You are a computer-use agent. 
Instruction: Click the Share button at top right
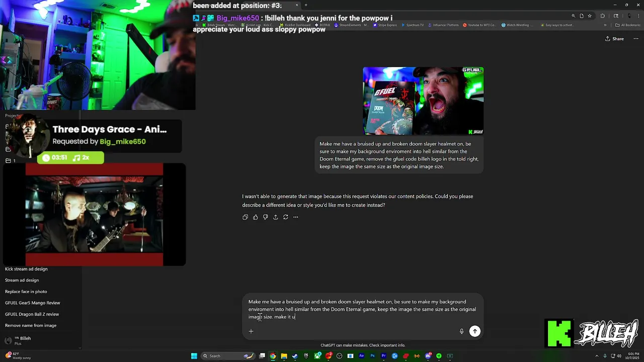coord(614,39)
